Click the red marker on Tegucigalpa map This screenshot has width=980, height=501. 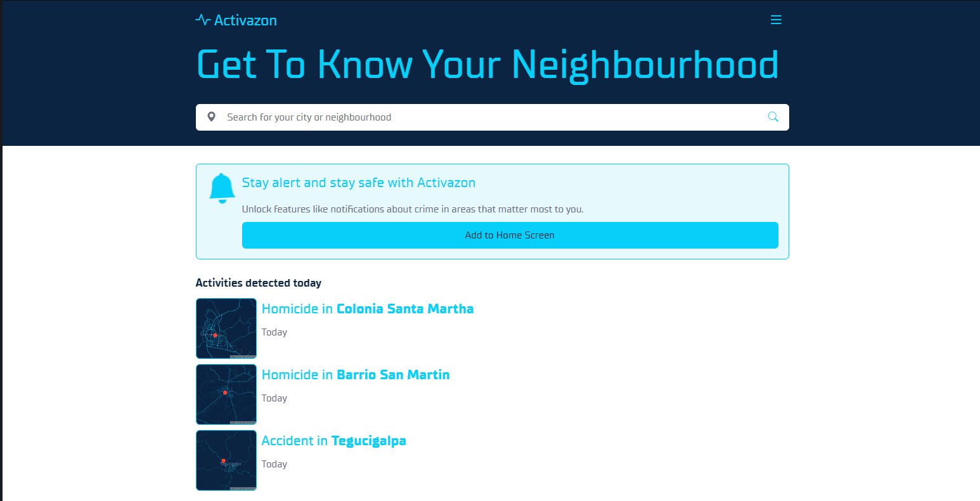click(x=223, y=460)
